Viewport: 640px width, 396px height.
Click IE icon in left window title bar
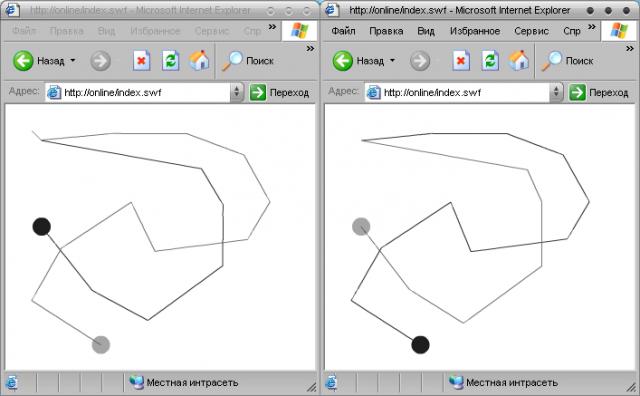tap(12, 9)
